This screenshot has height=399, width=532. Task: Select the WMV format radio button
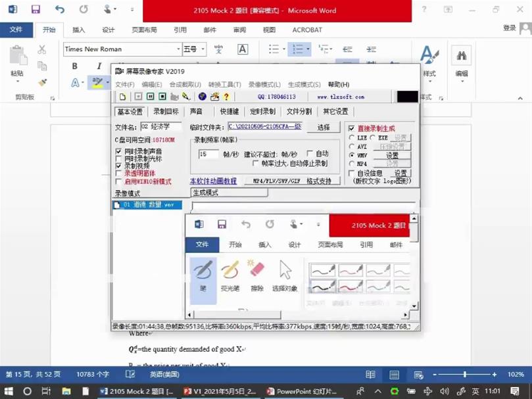[x=352, y=155]
